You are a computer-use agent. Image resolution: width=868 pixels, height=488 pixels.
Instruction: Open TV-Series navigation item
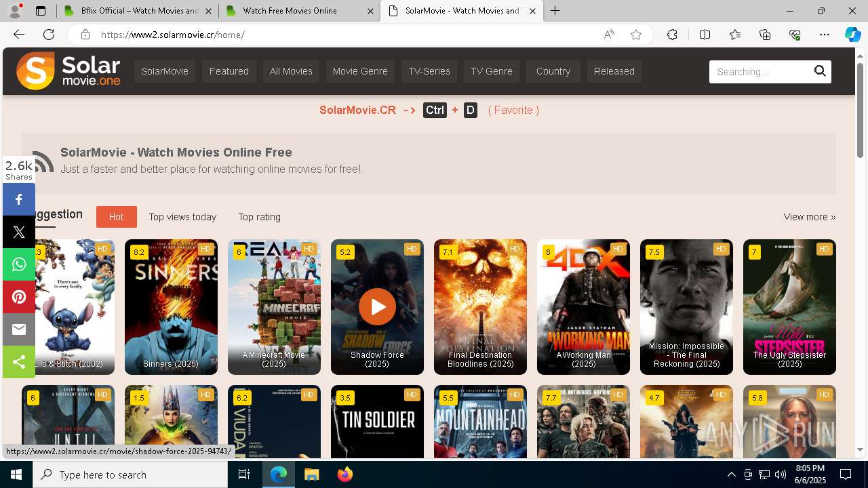pyautogui.click(x=429, y=71)
